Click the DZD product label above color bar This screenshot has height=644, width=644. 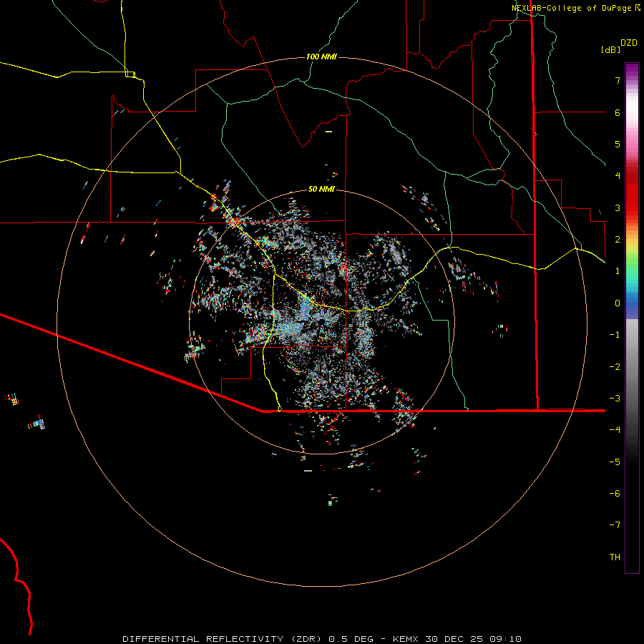pyautogui.click(x=628, y=43)
